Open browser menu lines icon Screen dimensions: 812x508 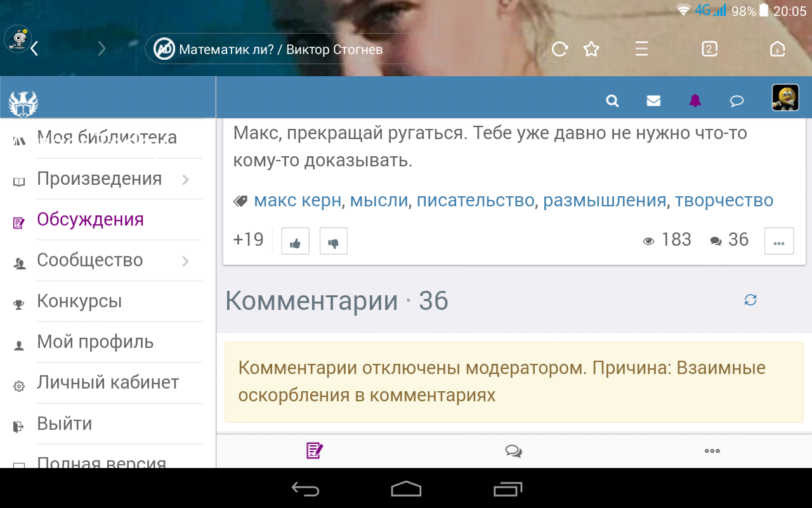point(641,49)
